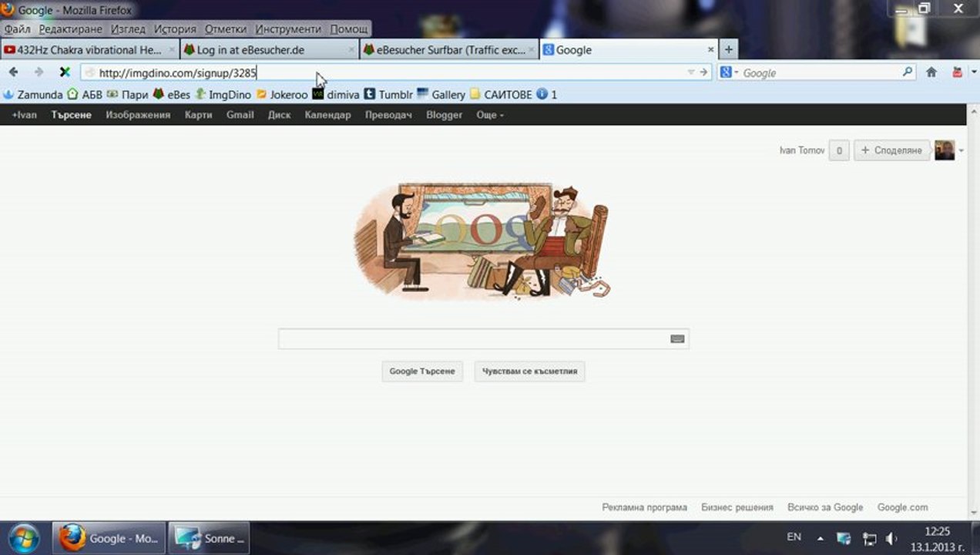Open the Файл menu
Screen dimensions: 980x555
[x=18, y=29]
